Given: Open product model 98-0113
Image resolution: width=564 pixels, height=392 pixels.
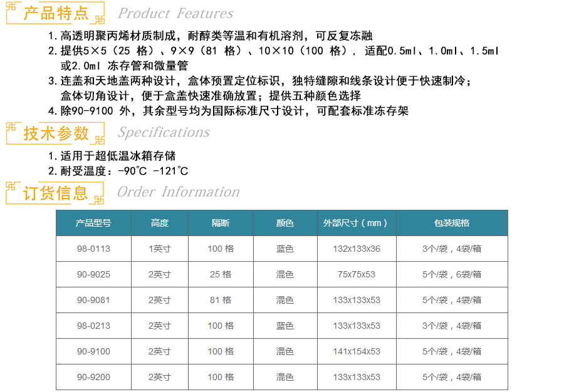Looking at the screenshot, I should coord(93,249).
